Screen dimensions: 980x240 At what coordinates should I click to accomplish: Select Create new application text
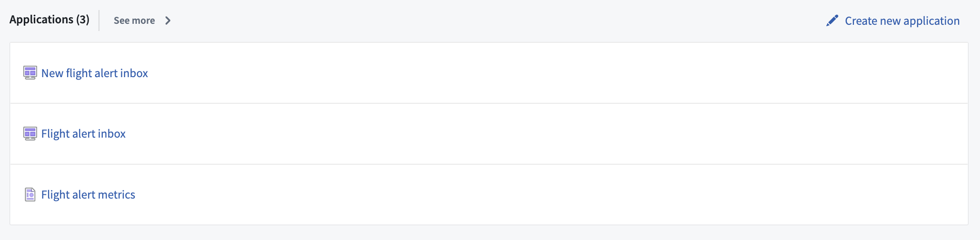(x=902, y=21)
